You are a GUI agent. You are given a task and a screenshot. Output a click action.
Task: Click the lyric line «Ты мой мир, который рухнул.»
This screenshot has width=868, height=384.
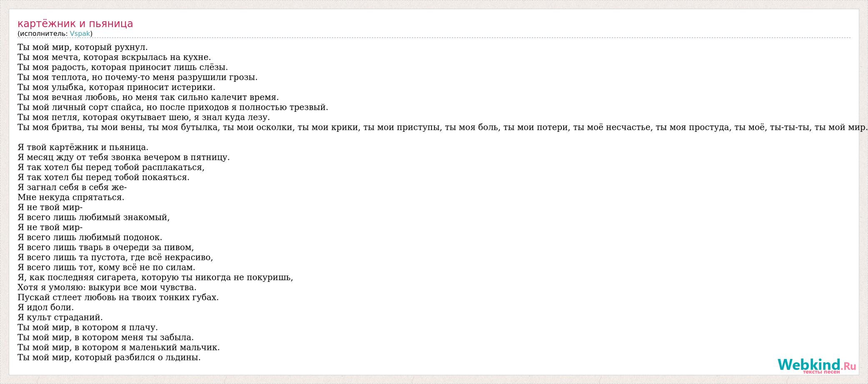coord(82,47)
